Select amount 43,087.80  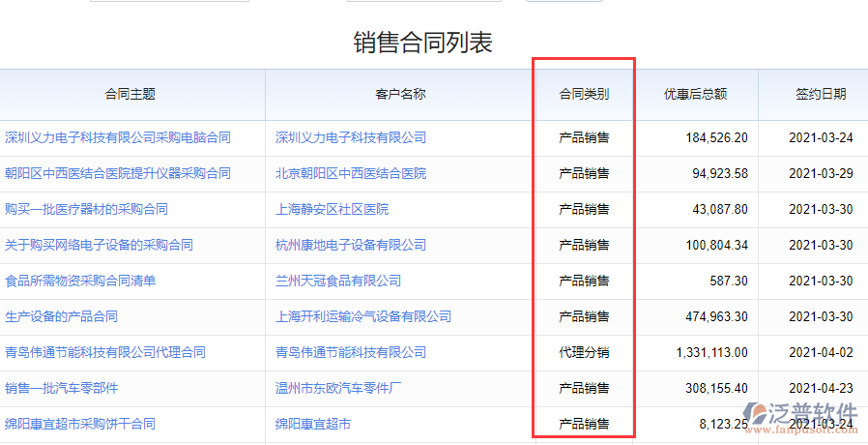(x=720, y=209)
